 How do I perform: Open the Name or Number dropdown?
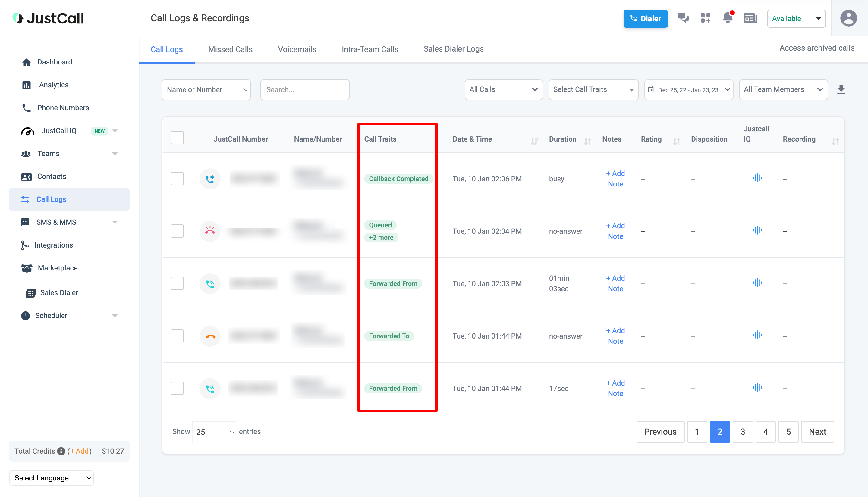pos(206,89)
